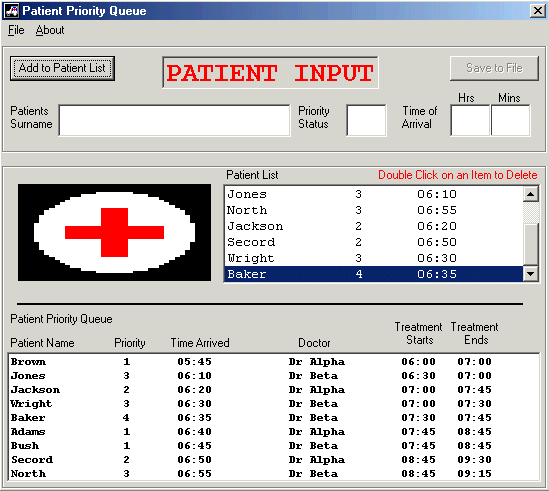This screenshot has height=491, width=549.
Task: Focus the Patients Surname text field
Action: tap(174, 120)
